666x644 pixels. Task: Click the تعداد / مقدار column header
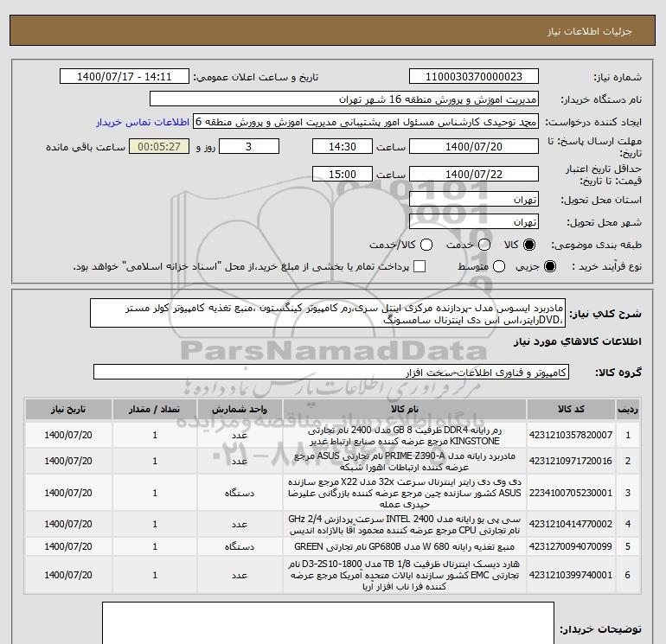click(155, 409)
